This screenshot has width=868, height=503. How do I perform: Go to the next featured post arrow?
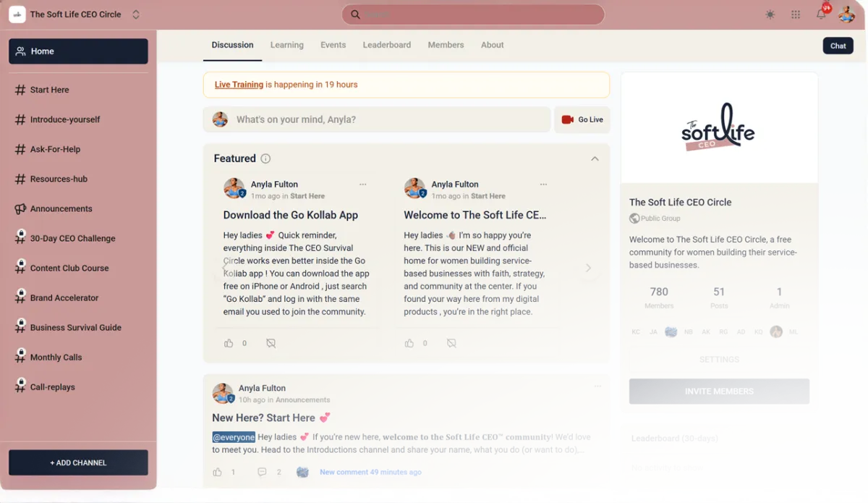click(x=589, y=268)
